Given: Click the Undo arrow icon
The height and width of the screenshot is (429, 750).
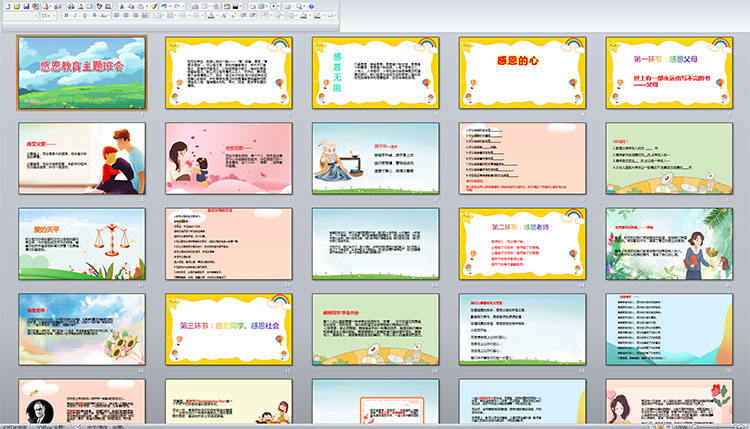Looking at the screenshot, I should click(164, 7).
